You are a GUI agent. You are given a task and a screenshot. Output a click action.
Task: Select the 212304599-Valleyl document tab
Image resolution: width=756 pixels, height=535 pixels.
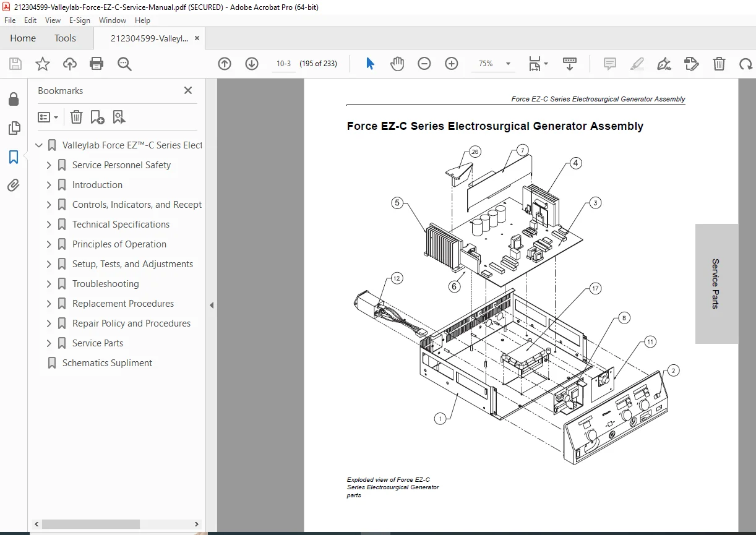click(149, 38)
